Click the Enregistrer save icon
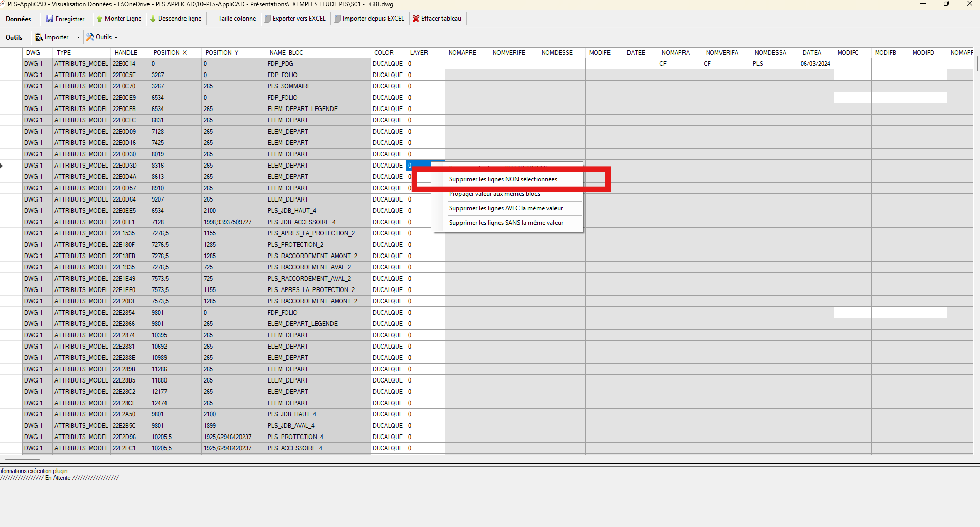The image size is (980, 527). (x=50, y=19)
